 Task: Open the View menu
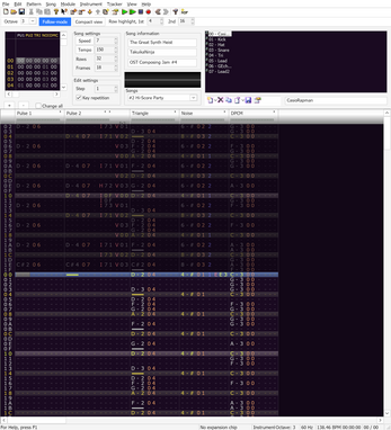point(132,4)
